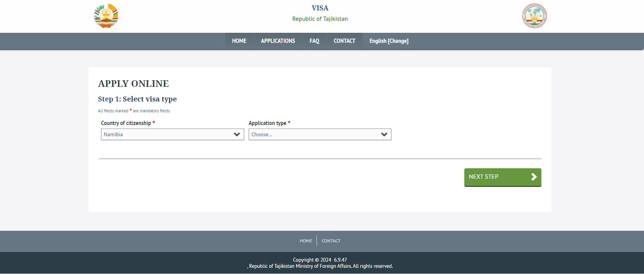Go to HOME in the navigation bar

click(x=239, y=41)
